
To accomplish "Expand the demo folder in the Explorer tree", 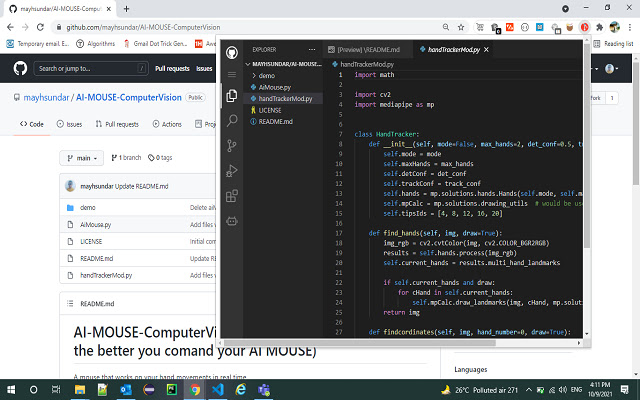I will tap(266, 75).
